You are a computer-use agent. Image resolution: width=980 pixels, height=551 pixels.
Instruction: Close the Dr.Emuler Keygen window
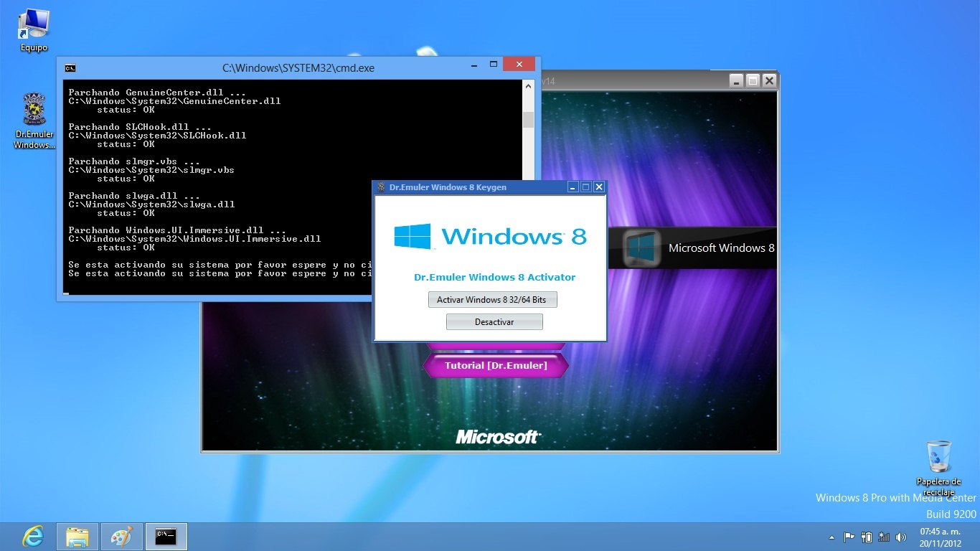(x=599, y=187)
